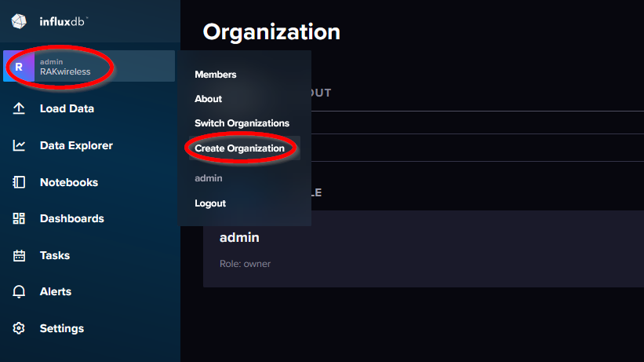
Task: Click the Dashboards grid icon
Action: pos(19,218)
